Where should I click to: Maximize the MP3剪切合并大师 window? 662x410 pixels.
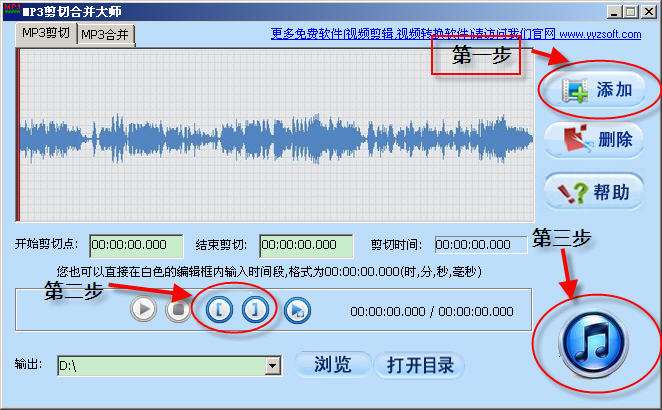(631, 12)
